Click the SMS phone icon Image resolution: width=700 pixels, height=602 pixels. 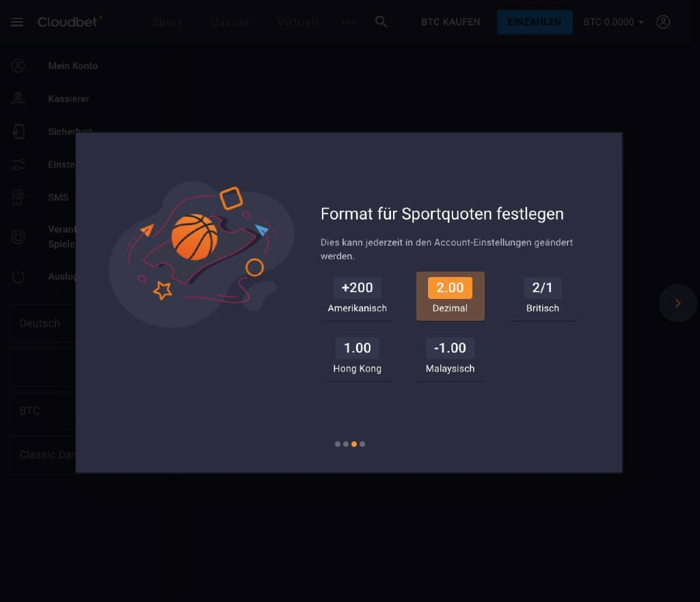click(x=18, y=198)
